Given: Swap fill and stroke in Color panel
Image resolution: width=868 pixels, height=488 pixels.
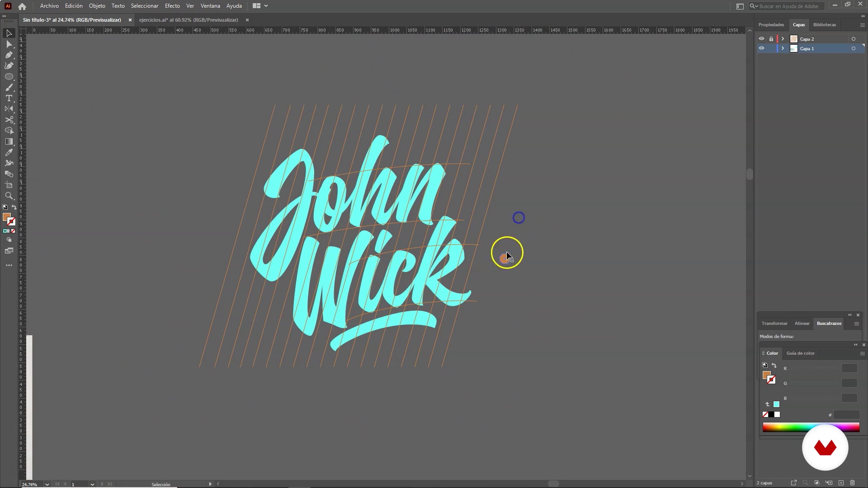Looking at the screenshot, I should coord(774,366).
